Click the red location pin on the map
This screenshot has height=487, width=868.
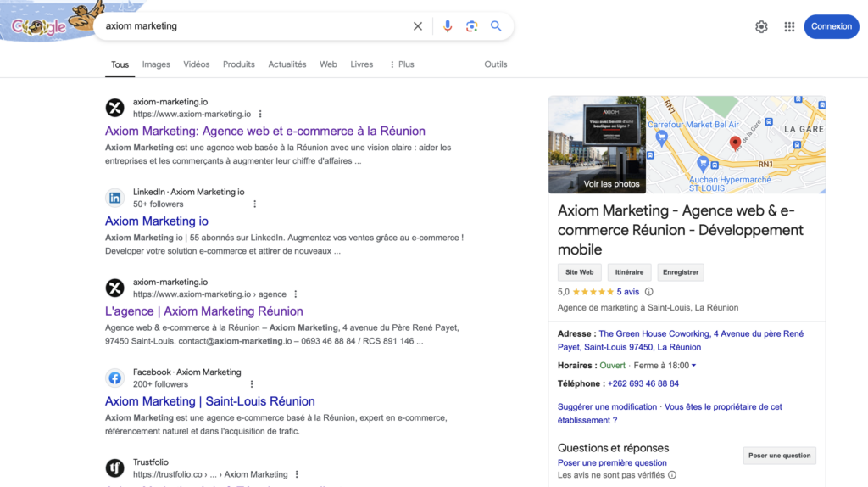(x=735, y=143)
